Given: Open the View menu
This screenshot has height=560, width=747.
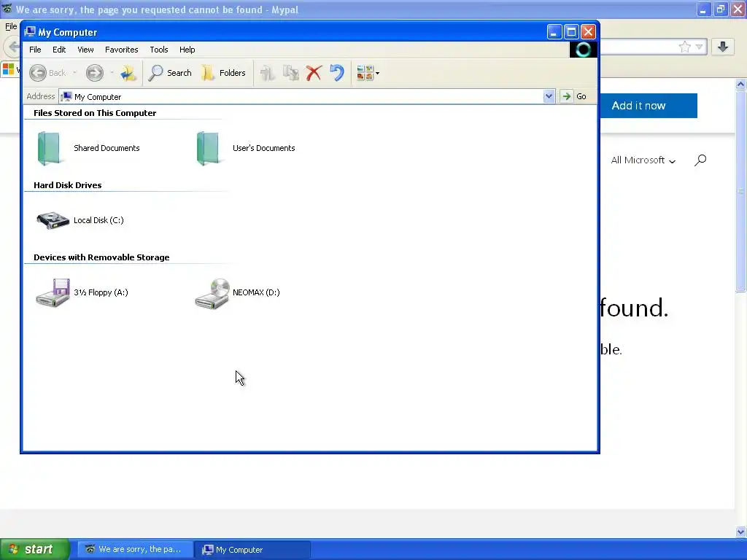Looking at the screenshot, I should pyautogui.click(x=86, y=50).
